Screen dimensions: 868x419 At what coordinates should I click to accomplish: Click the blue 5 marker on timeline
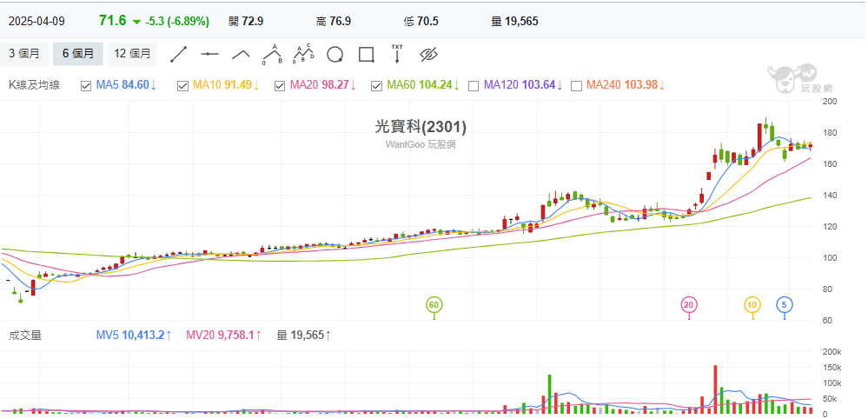tap(784, 304)
